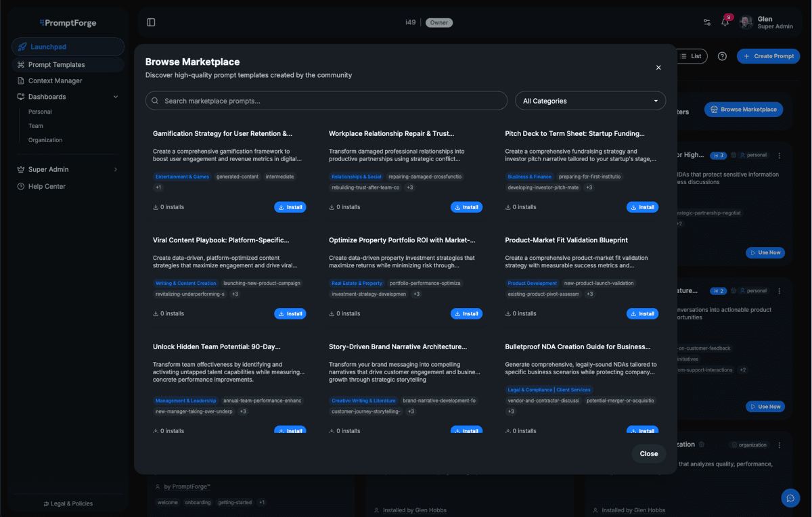Select the Dashboards monitor icon
This screenshot has width=812, height=517.
[x=21, y=97]
